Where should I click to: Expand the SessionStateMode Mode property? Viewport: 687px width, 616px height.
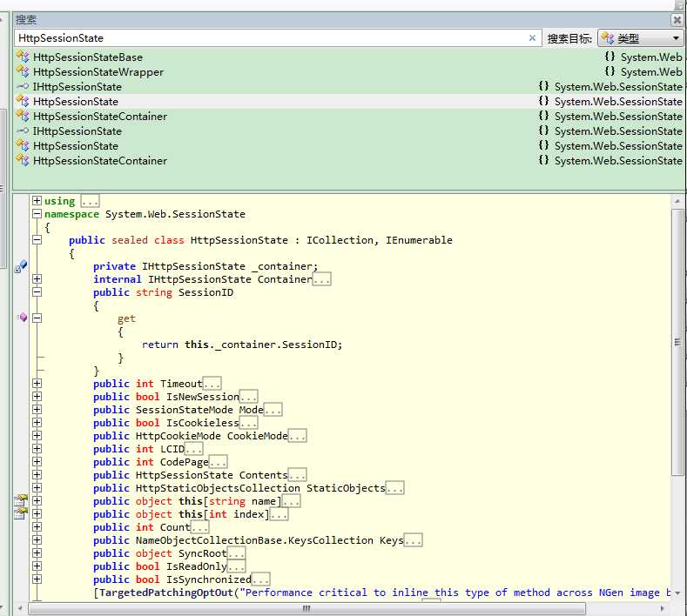[37, 410]
